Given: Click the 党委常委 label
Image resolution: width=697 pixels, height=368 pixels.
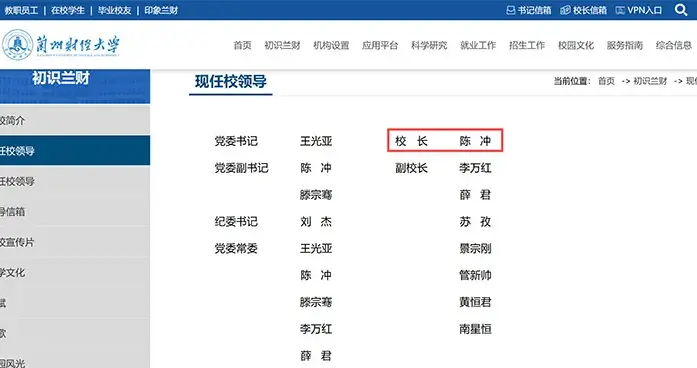Looking at the screenshot, I should (x=236, y=248).
